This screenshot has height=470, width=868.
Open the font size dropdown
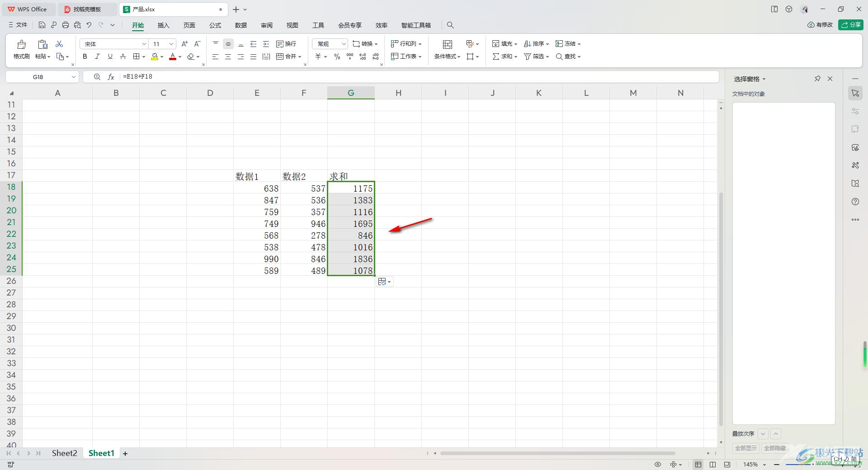(x=171, y=44)
